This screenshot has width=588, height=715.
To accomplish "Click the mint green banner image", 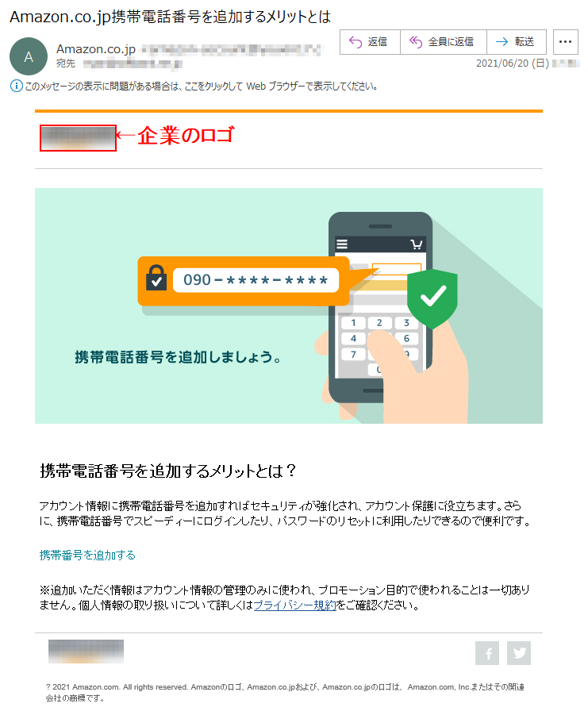I will coord(289,306).
